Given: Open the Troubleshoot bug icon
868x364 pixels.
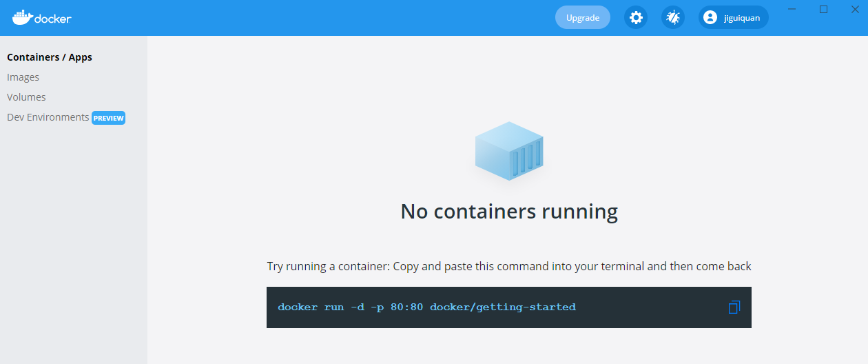Looking at the screenshot, I should pyautogui.click(x=672, y=17).
